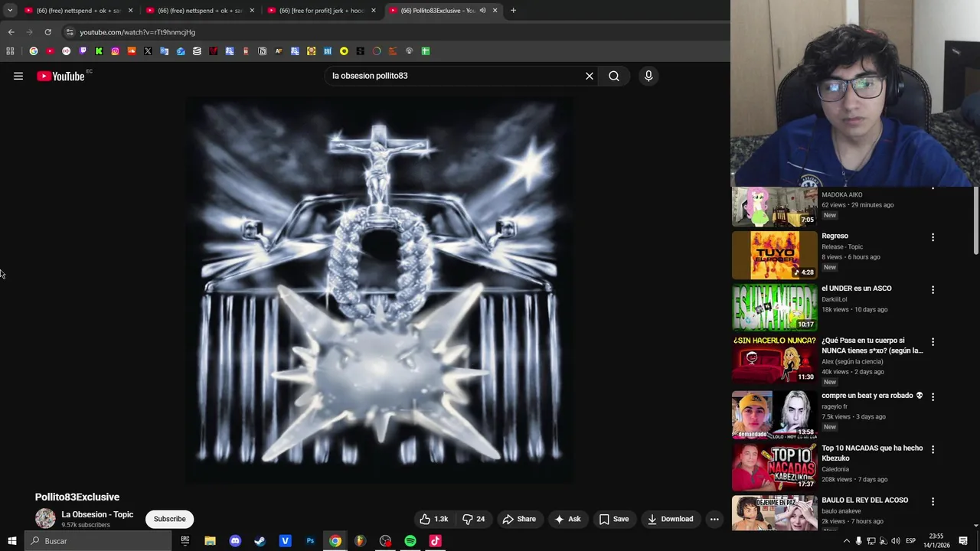This screenshot has height=551, width=980.
Task: Open Steam from the taskbar
Action: (x=260, y=541)
